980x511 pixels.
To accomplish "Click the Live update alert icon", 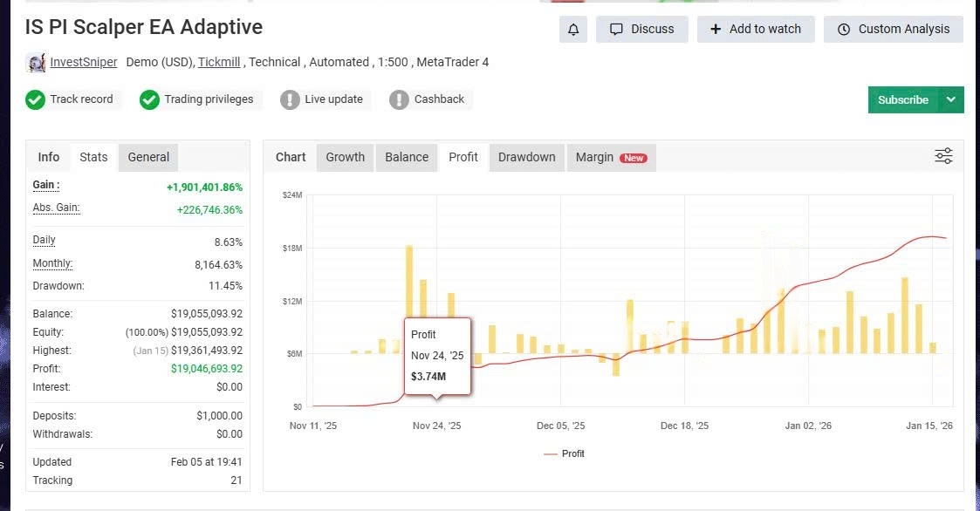I will pos(291,99).
